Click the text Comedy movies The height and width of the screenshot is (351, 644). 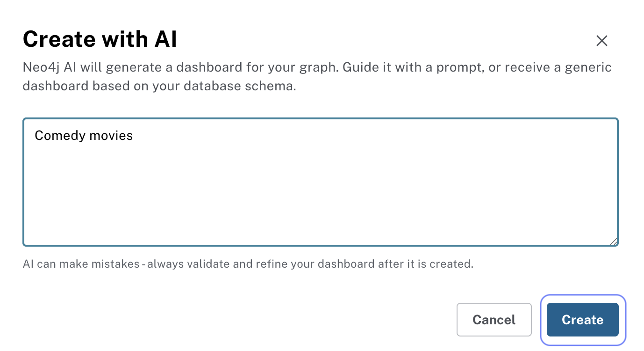(84, 136)
